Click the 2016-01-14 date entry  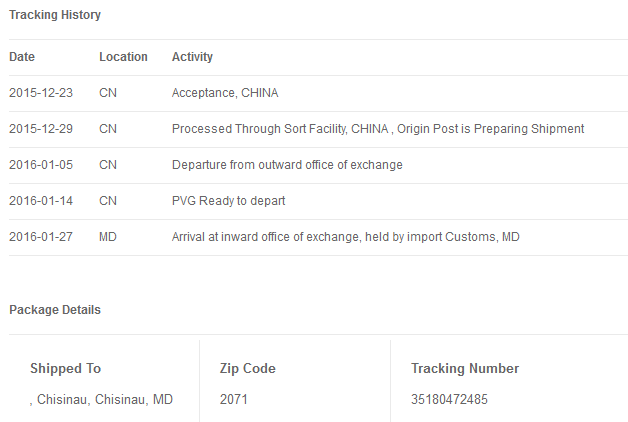click(x=41, y=201)
